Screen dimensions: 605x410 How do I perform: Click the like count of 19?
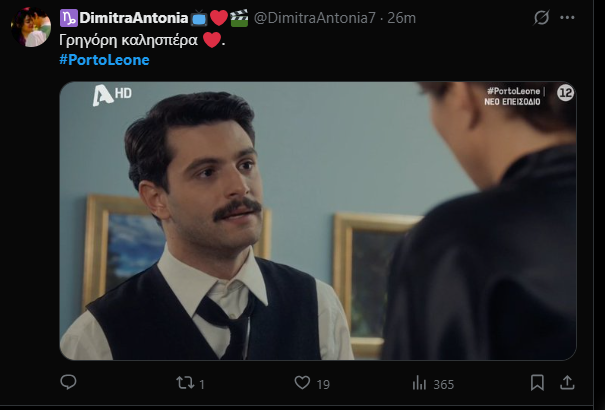tap(324, 384)
